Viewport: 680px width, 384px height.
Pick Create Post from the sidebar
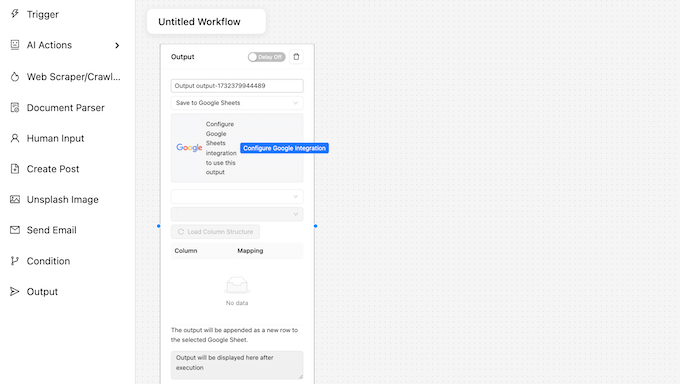53,169
